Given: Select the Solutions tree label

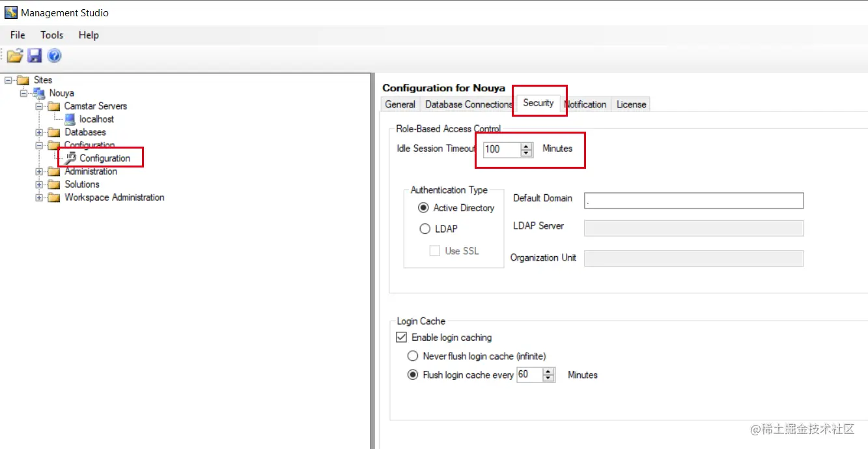Looking at the screenshot, I should point(82,184).
